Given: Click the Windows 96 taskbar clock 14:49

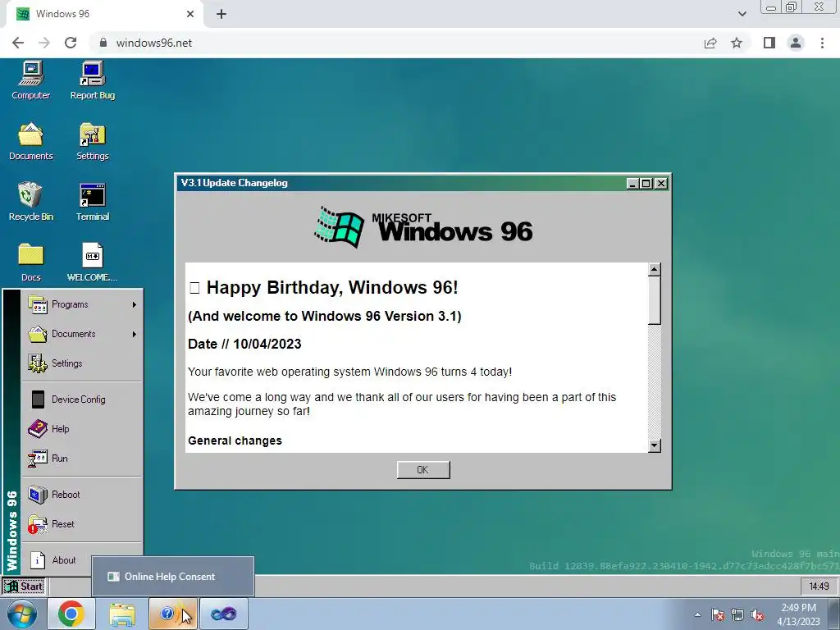Looking at the screenshot, I should pos(819,586).
